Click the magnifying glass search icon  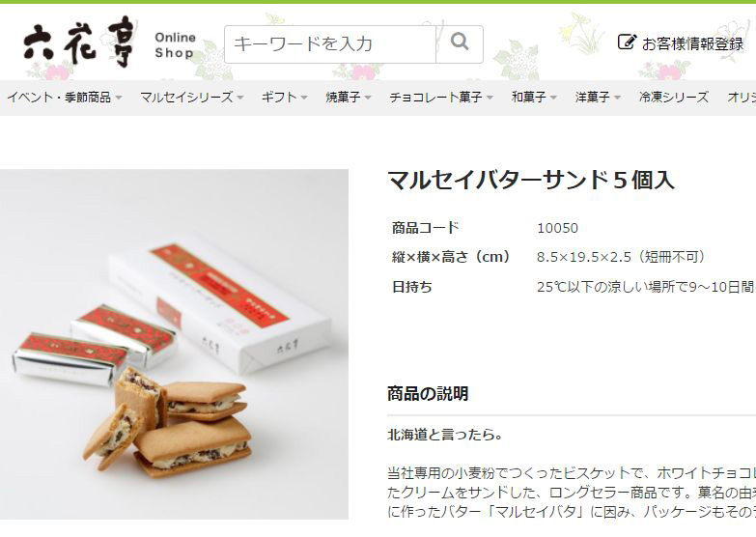pos(460,43)
